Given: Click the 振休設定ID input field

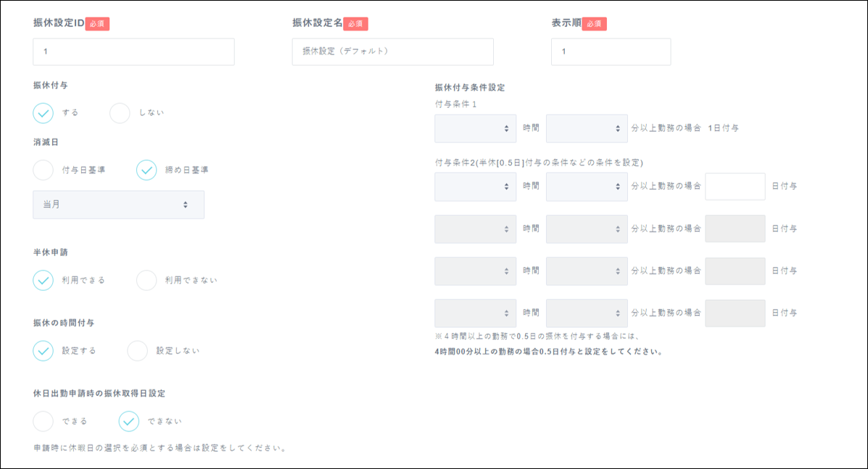Looking at the screenshot, I should pos(133,51).
